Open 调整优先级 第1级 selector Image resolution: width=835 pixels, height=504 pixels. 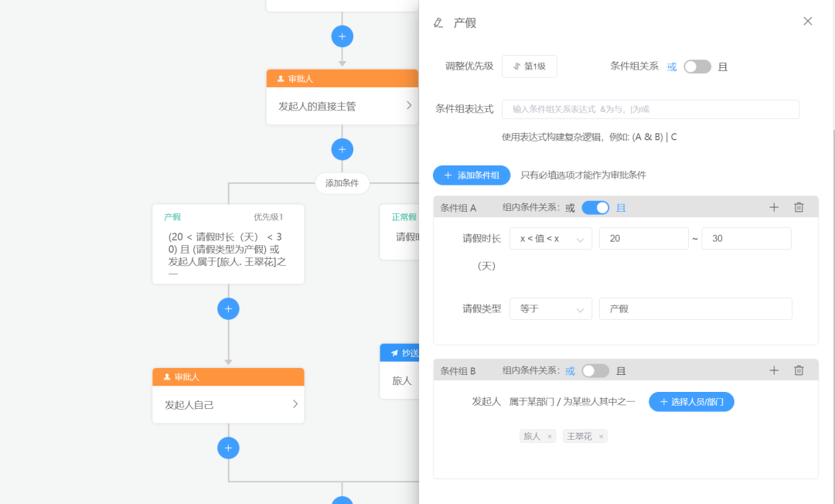(x=530, y=66)
